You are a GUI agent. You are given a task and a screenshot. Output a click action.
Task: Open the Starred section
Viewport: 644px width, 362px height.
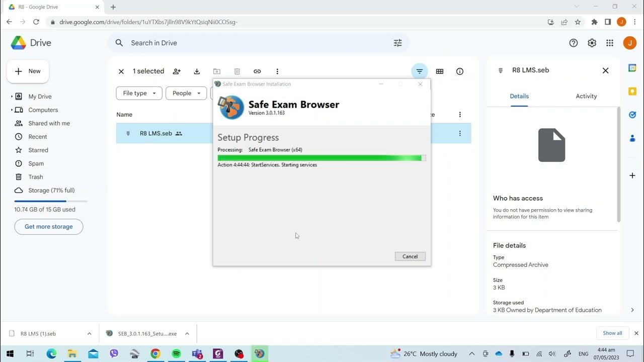tap(38, 150)
